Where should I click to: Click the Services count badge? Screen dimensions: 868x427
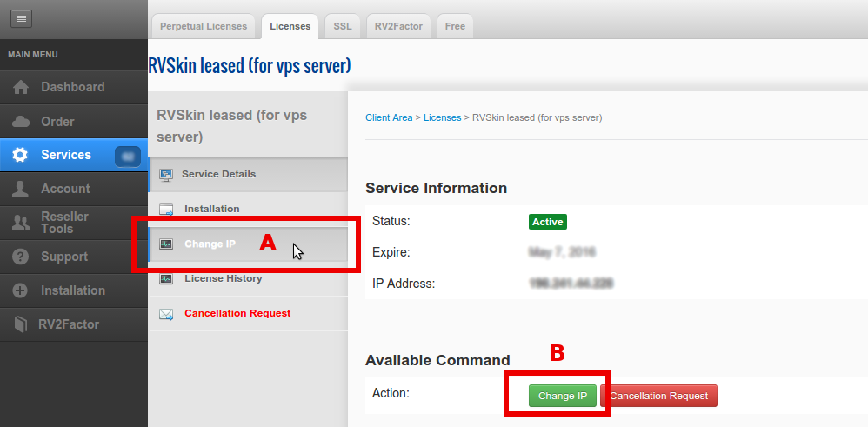(x=128, y=157)
